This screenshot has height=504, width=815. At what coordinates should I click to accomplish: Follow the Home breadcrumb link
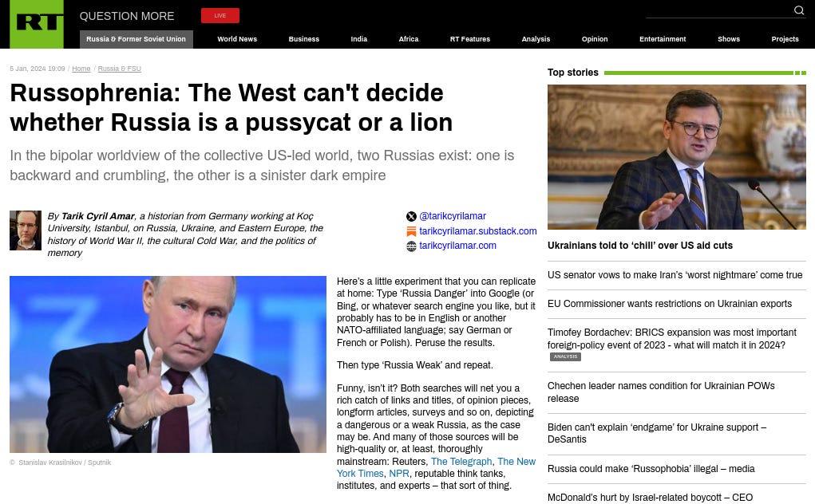point(81,69)
